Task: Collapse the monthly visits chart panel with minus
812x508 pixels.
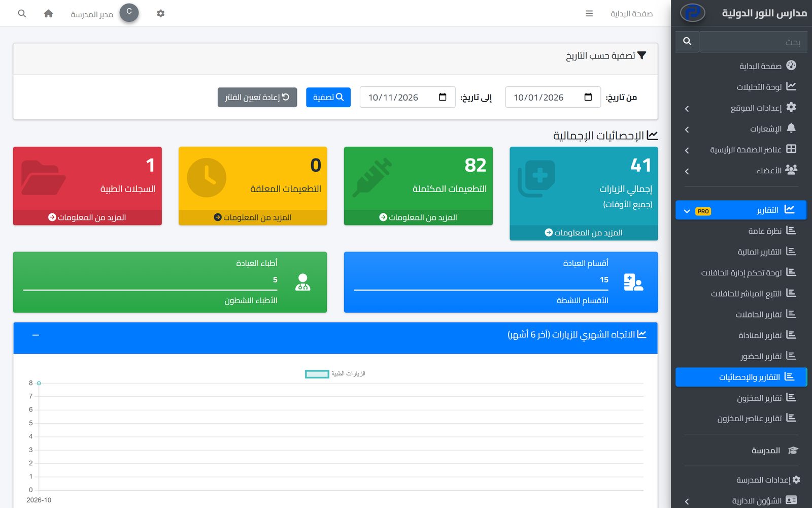Action: (x=36, y=335)
